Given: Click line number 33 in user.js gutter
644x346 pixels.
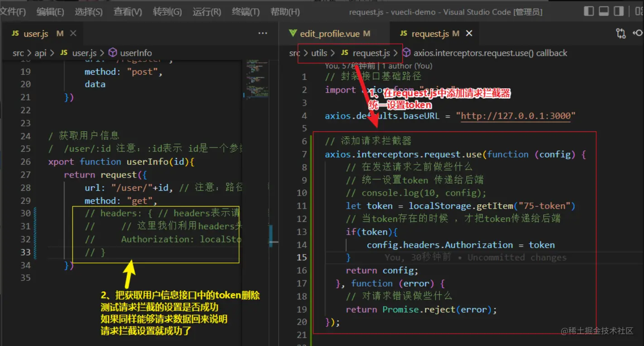Looking at the screenshot, I should [25, 252].
